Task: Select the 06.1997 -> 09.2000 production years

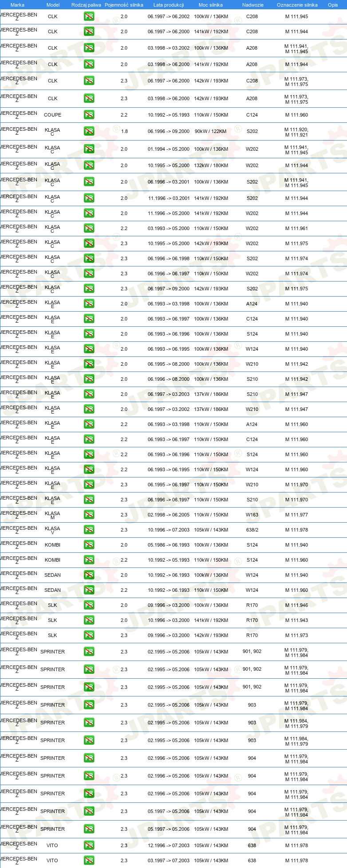Action: (x=169, y=289)
